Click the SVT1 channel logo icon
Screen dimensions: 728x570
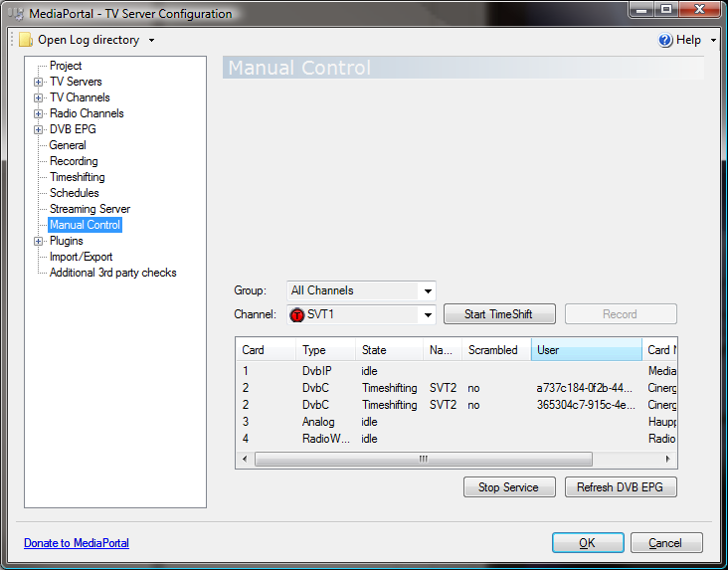click(x=297, y=314)
